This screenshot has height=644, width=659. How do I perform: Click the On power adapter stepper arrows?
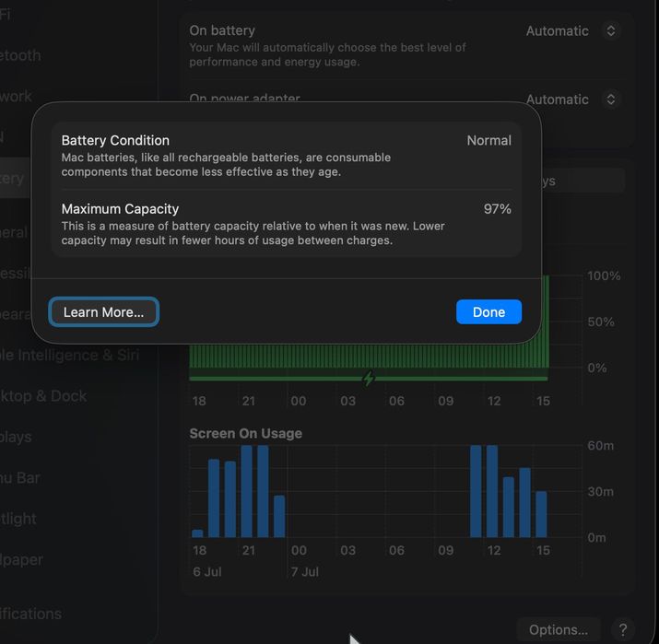point(611,100)
